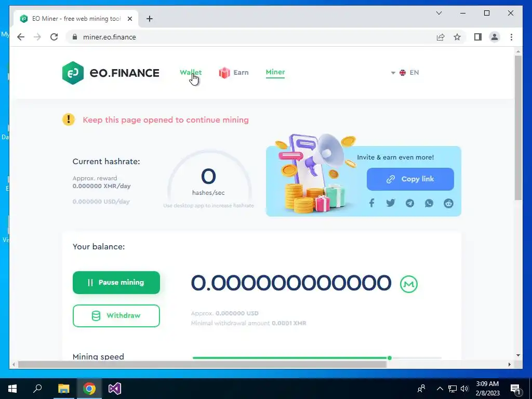Click the Chrome icon in the taskbar
Screen dimensions: 532x399
(89, 389)
